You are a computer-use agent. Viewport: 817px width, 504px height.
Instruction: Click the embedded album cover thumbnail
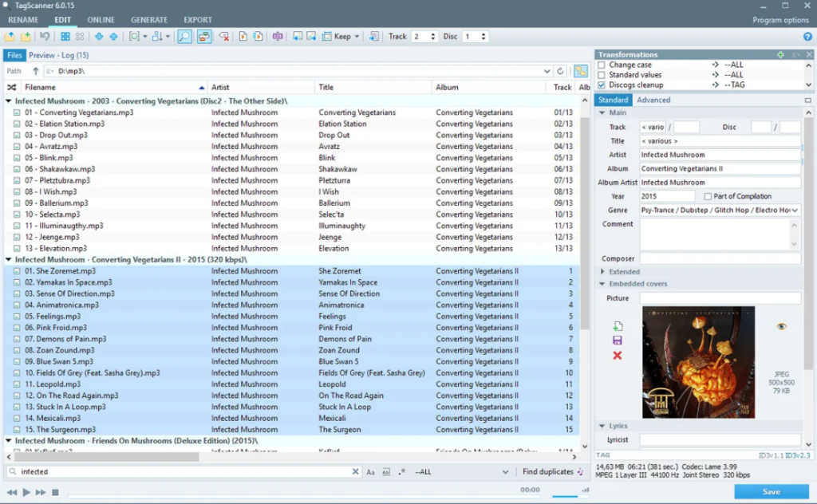[x=698, y=362]
